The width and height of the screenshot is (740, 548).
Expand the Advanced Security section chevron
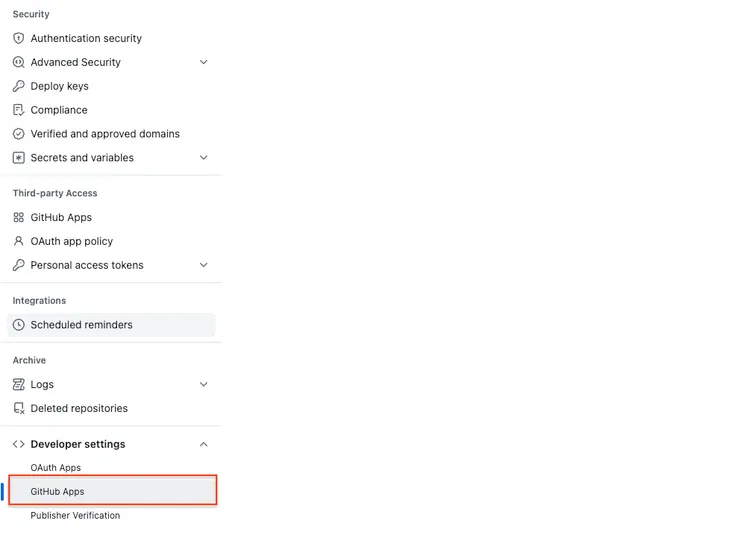point(204,62)
